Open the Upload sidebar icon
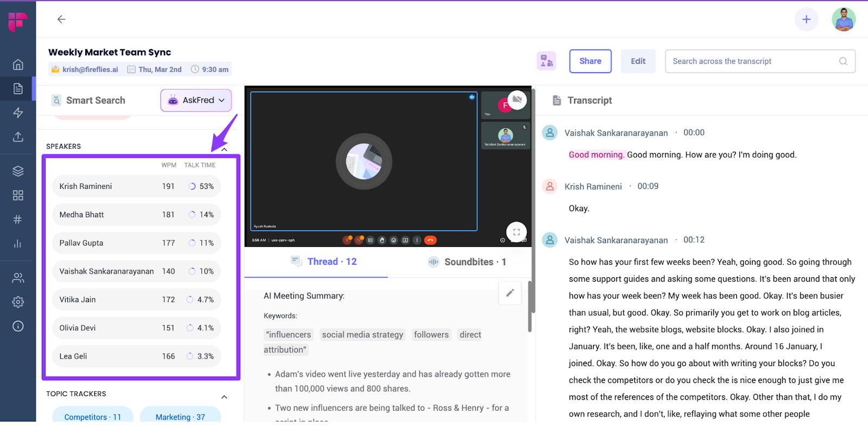 (18, 136)
